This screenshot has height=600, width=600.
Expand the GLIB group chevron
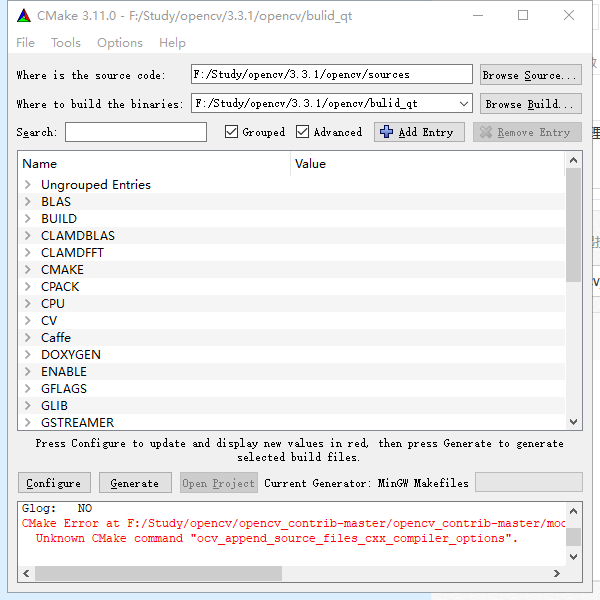point(28,406)
